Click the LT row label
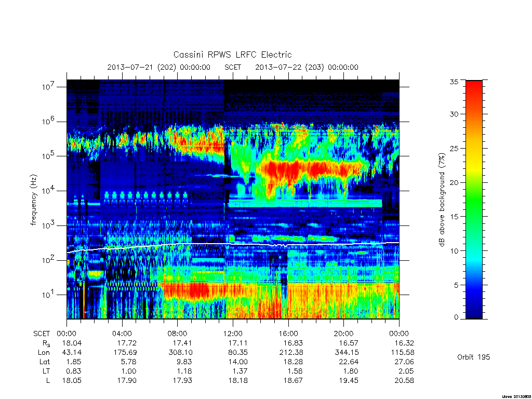This screenshot has height=399, width=532. (46, 371)
